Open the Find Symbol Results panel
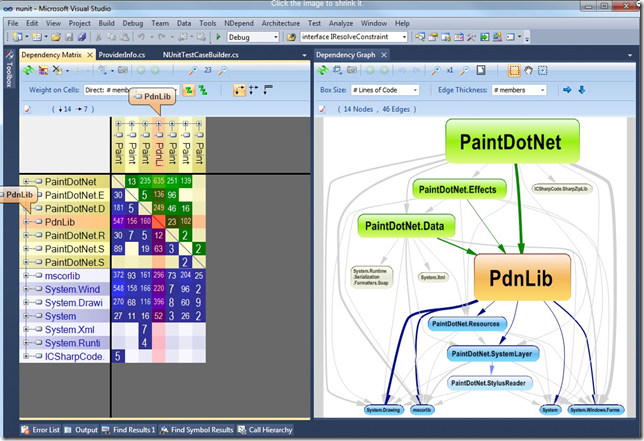The width and height of the screenshot is (644, 441). click(x=197, y=430)
